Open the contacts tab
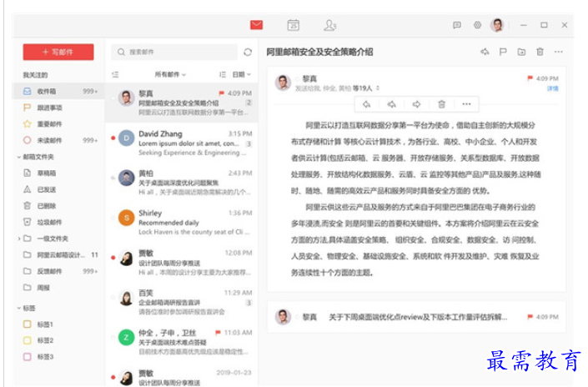 click(x=330, y=25)
